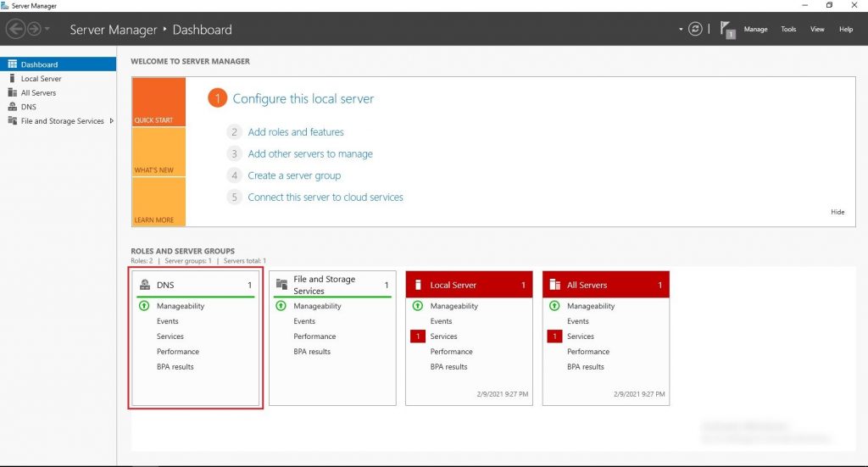The height and width of the screenshot is (467, 868).
Task: Hide the welcome tile
Action: click(x=837, y=212)
